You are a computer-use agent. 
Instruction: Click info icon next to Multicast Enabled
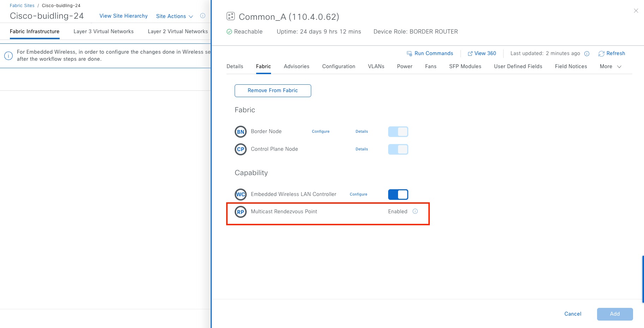tap(415, 211)
